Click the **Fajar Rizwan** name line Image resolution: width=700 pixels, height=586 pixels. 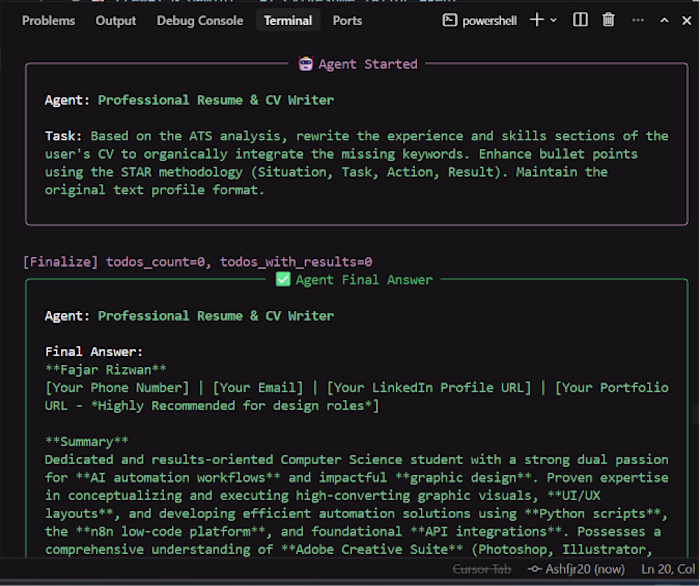(106, 370)
